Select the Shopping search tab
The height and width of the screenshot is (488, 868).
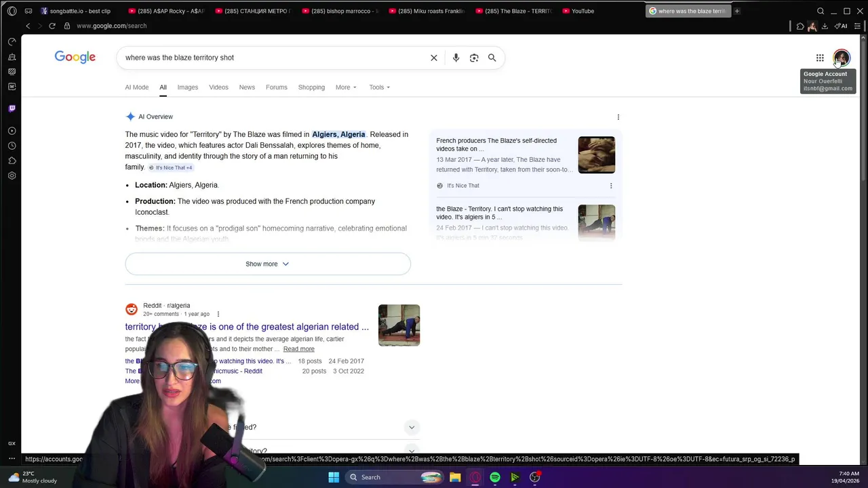[311, 87]
